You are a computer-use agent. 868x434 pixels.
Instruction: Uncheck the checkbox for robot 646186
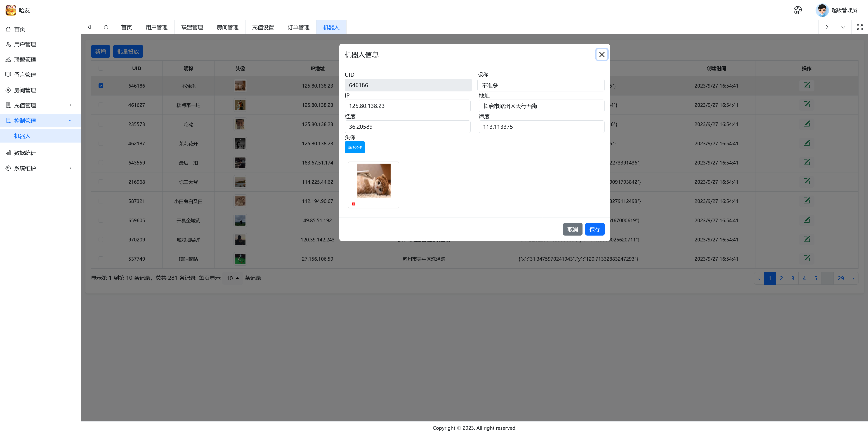click(x=101, y=86)
